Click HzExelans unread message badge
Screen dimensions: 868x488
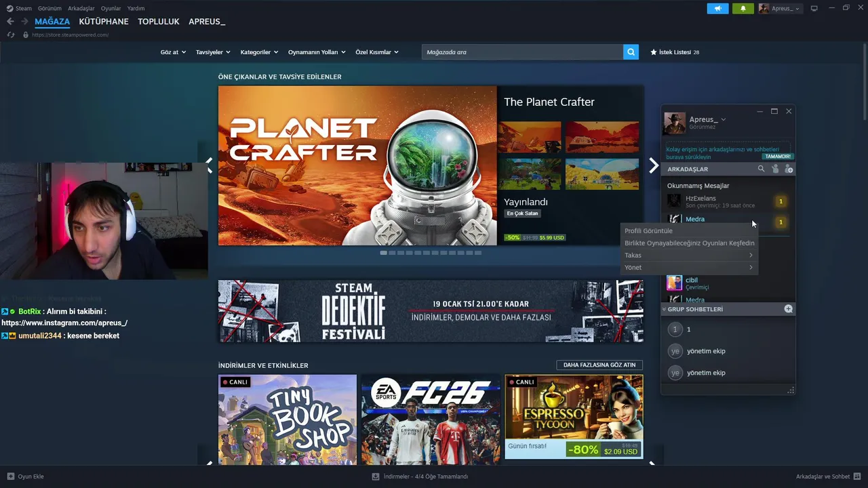(x=781, y=201)
